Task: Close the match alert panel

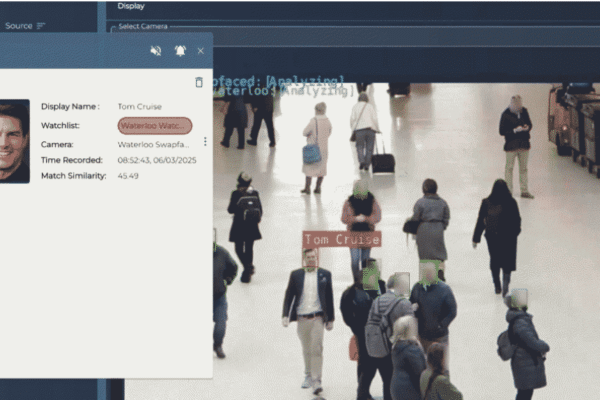Action: [200, 51]
